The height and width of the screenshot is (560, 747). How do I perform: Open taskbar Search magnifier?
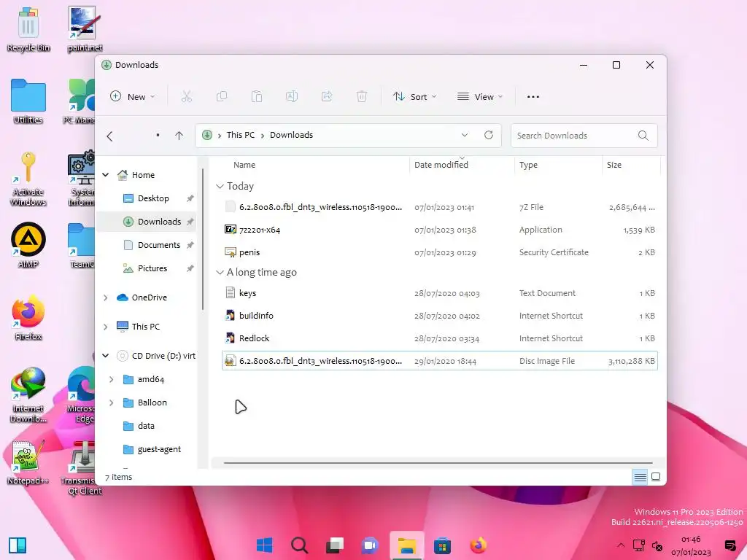pyautogui.click(x=300, y=545)
